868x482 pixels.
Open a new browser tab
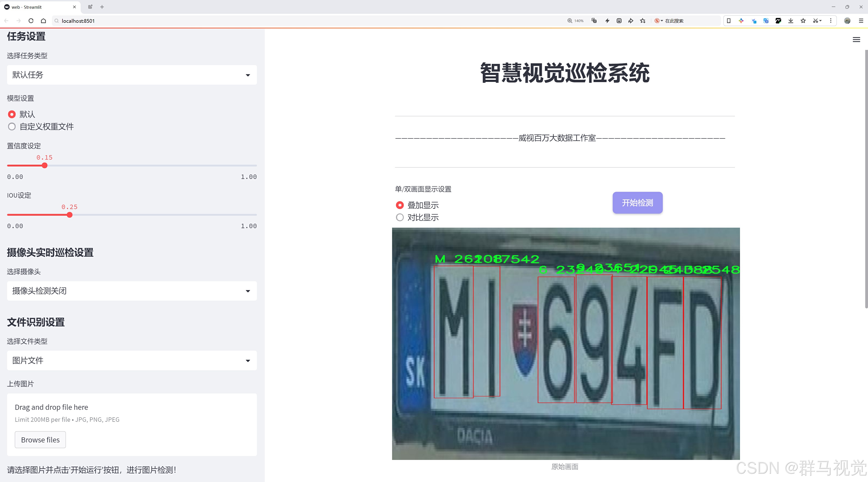tap(102, 7)
